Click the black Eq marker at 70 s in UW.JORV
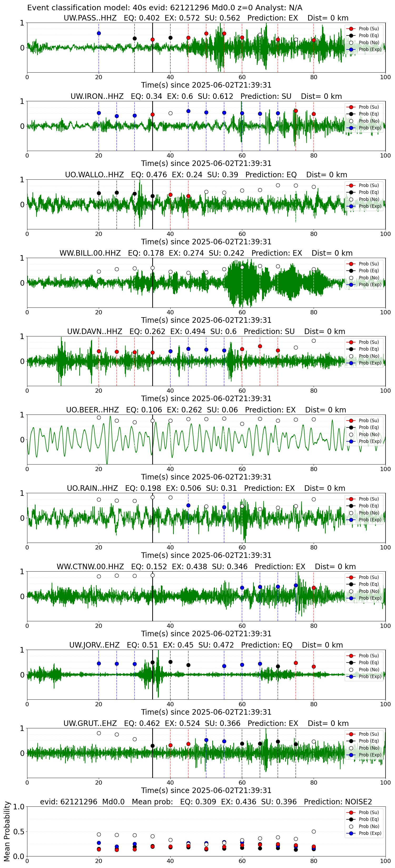This screenshot has height=868, width=395. coord(278,667)
